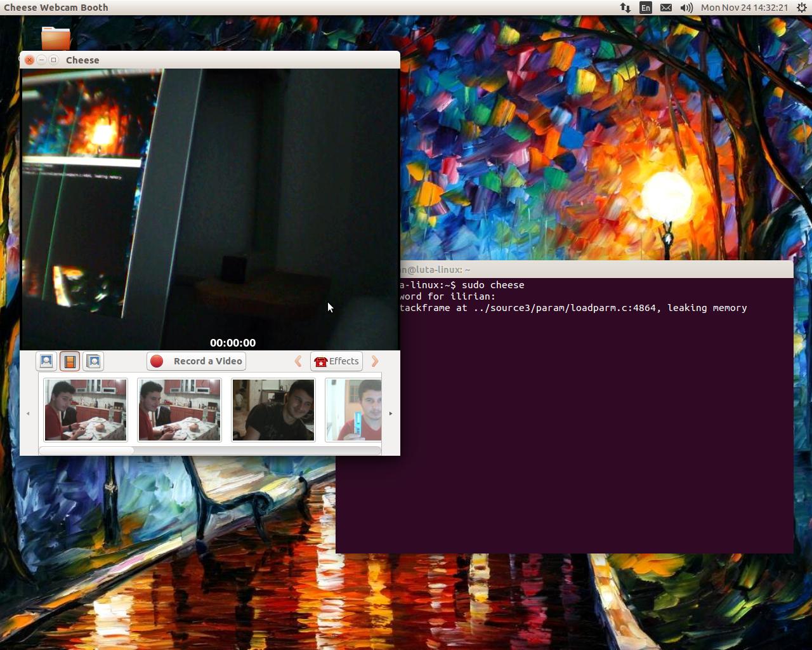Image resolution: width=812 pixels, height=650 pixels.
Task: Open the system gear session menu
Action: pyautogui.click(x=802, y=8)
